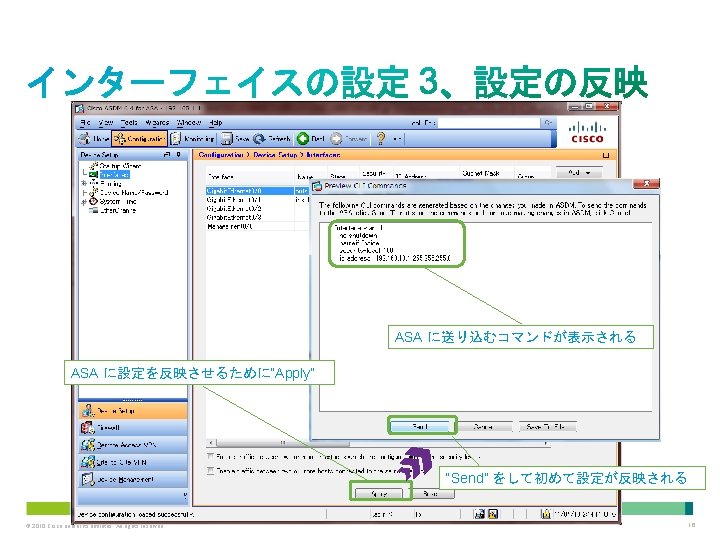
Task: Click Save To File in the dialog
Action: pos(547,427)
